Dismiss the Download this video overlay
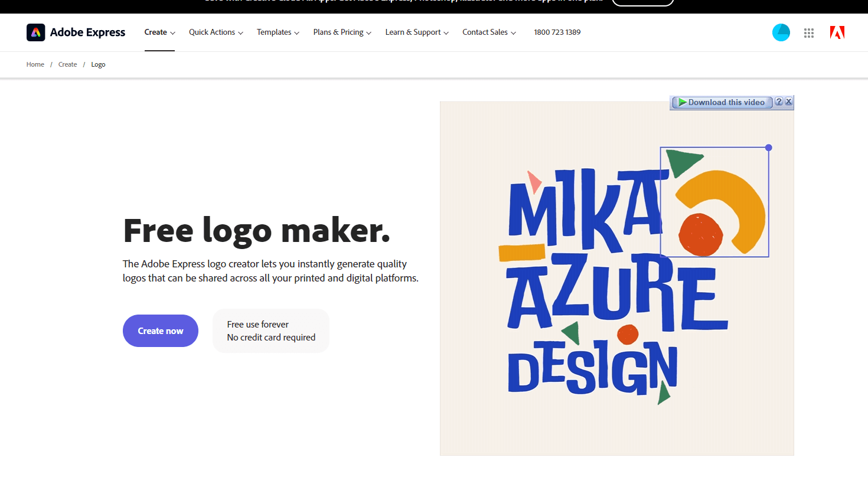This screenshot has height=504, width=868. 789,101
